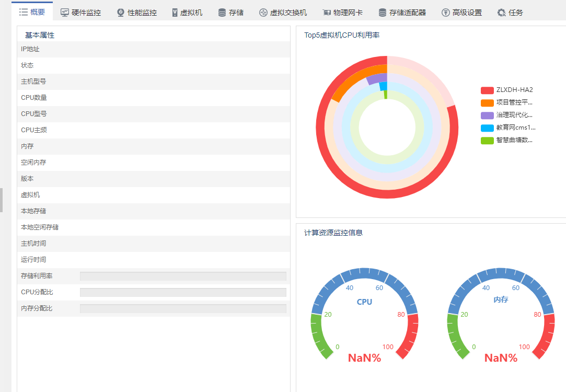Click the outer red donut ring

[387, 194]
